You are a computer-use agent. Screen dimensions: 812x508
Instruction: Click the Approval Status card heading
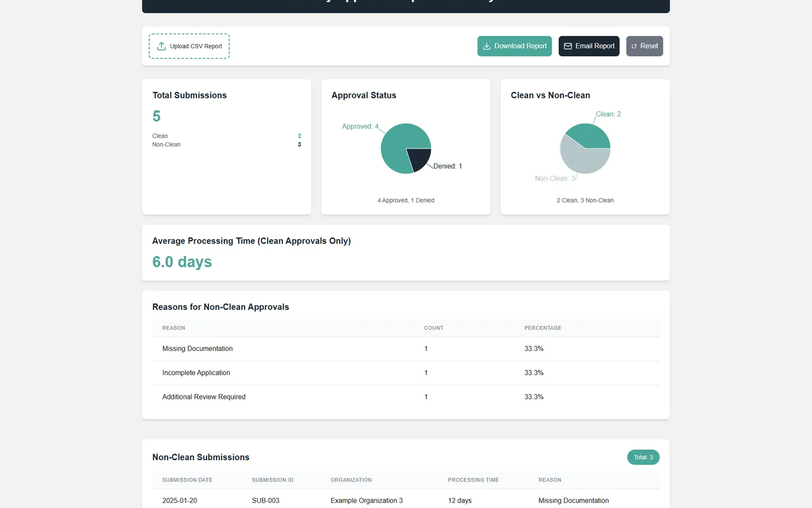[x=364, y=96]
